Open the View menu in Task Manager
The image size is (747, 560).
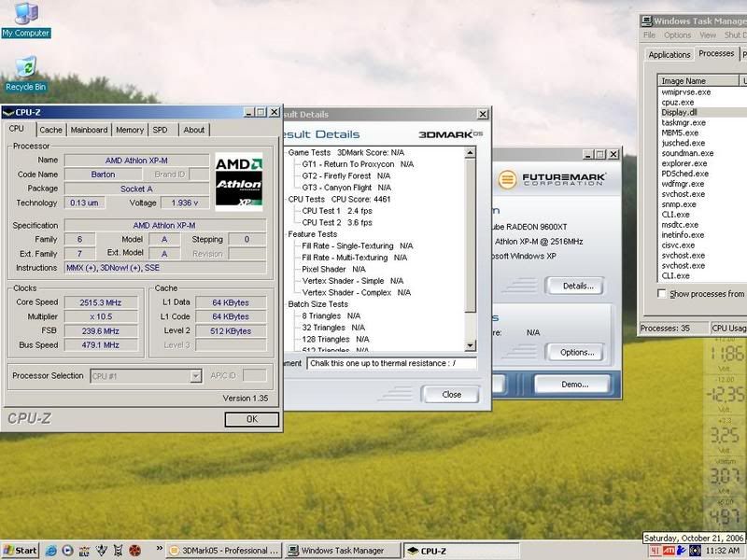coord(708,35)
